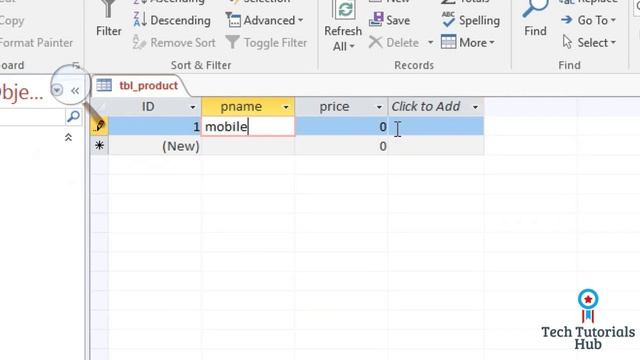640x360 pixels.
Task: Click the 'Click to Add' column header
Action: point(426,107)
